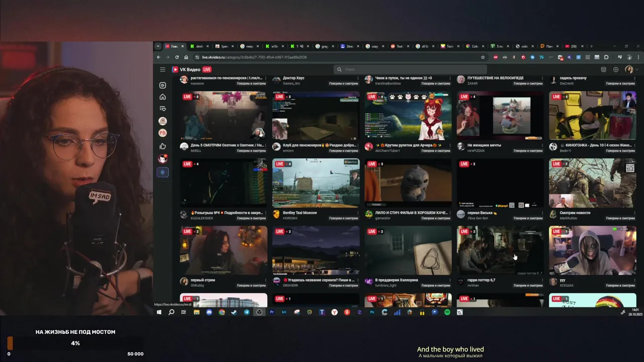
Task: Open the КИНОГОНКА День 10 stream title
Action: tap(596, 145)
